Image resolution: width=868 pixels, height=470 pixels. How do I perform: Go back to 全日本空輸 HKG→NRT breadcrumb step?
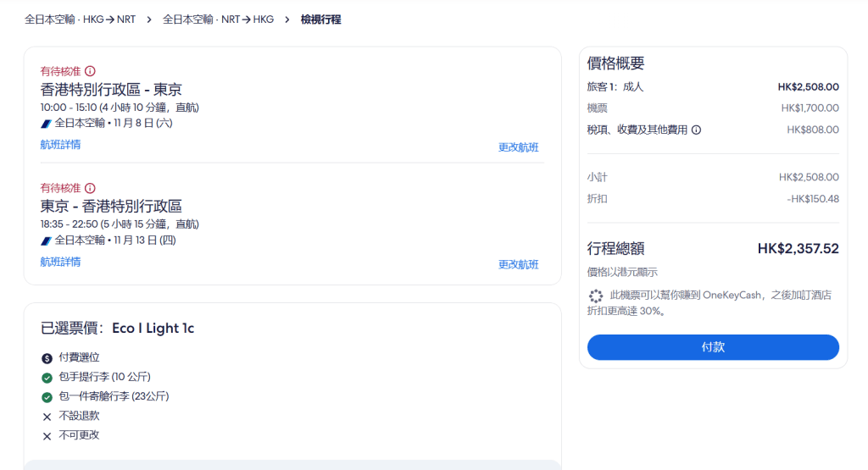80,19
